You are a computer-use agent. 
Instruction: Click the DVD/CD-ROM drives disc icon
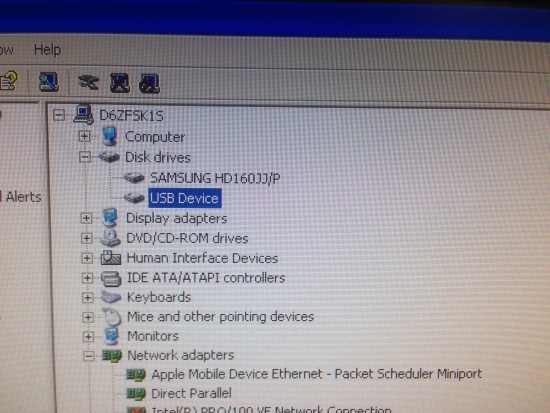(110, 238)
